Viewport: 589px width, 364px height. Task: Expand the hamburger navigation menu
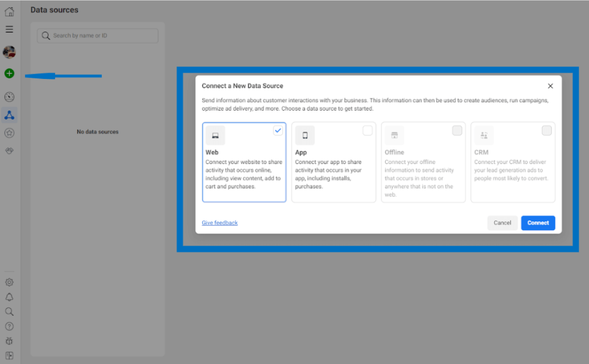click(x=9, y=28)
